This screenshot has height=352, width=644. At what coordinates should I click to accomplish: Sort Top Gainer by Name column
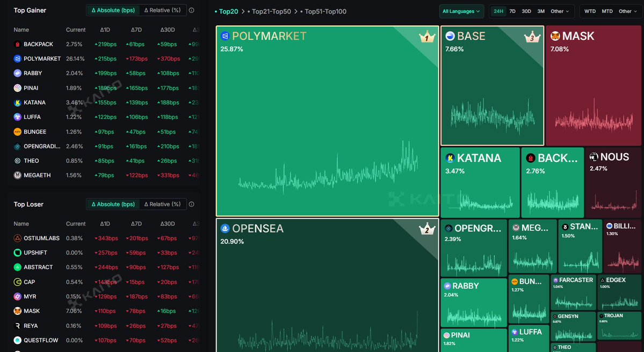[21, 30]
